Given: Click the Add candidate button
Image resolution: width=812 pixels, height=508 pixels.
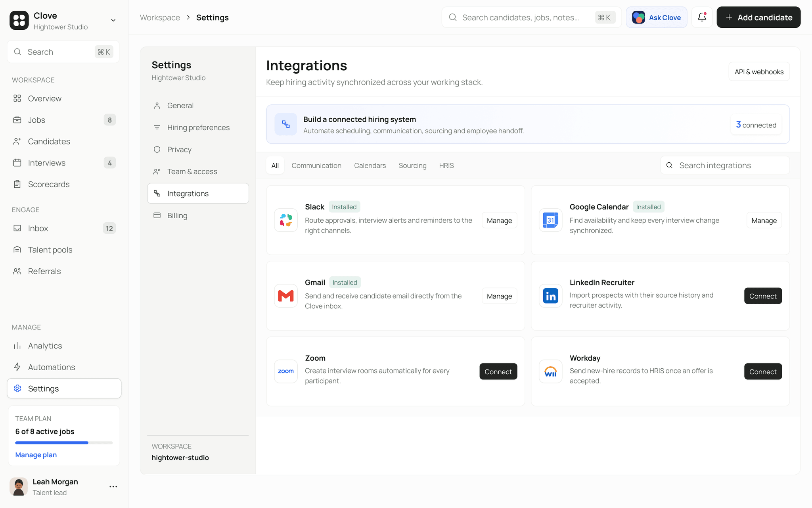Looking at the screenshot, I should pyautogui.click(x=758, y=17).
